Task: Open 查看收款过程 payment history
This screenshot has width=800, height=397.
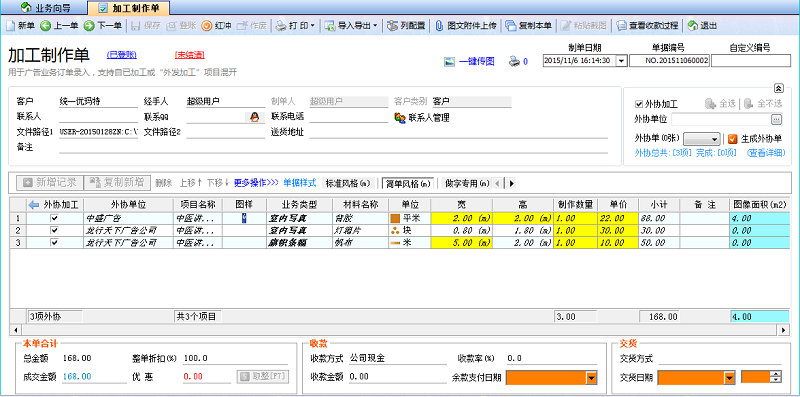Action: [647, 26]
